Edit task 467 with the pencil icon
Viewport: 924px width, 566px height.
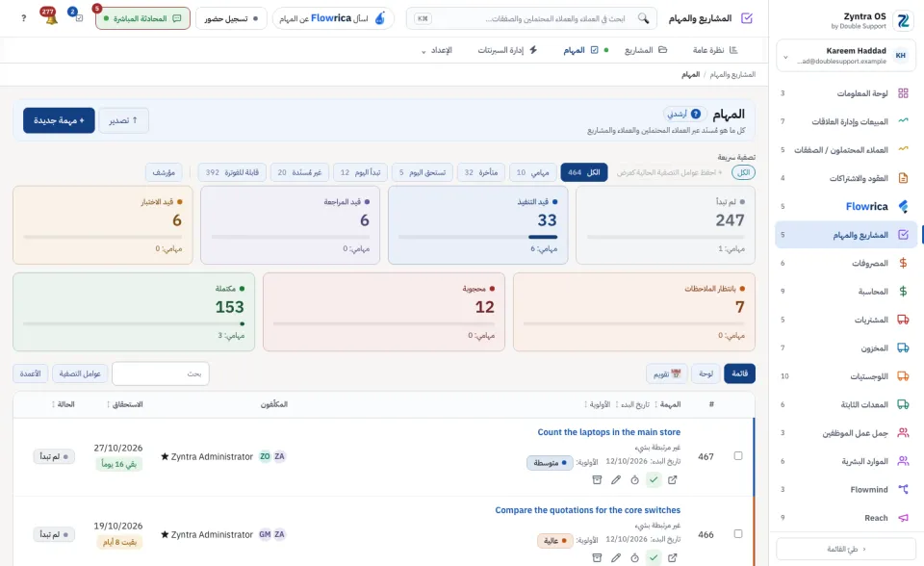616,480
